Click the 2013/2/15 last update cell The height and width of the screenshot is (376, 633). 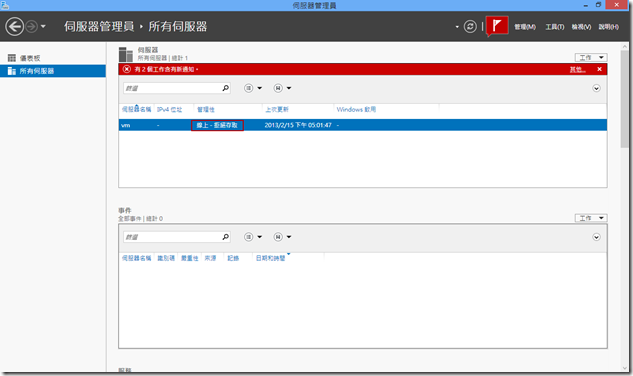[298, 125]
